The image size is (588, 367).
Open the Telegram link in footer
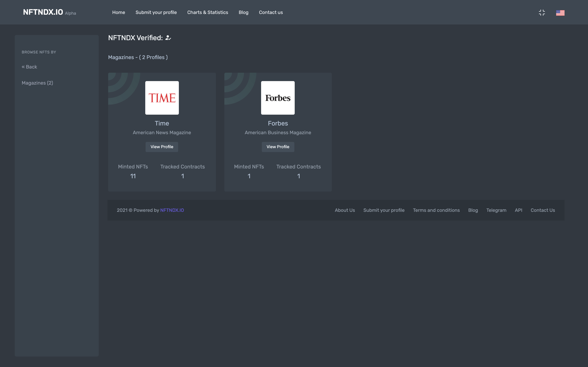pos(496,210)
